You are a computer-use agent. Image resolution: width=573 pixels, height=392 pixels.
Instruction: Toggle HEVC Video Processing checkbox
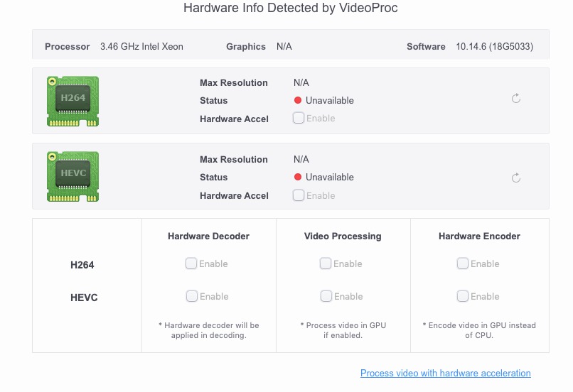(326, 296)
